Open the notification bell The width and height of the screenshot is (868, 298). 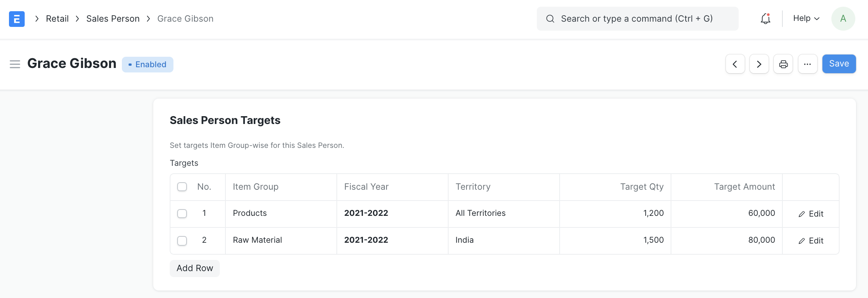(765, 18)
